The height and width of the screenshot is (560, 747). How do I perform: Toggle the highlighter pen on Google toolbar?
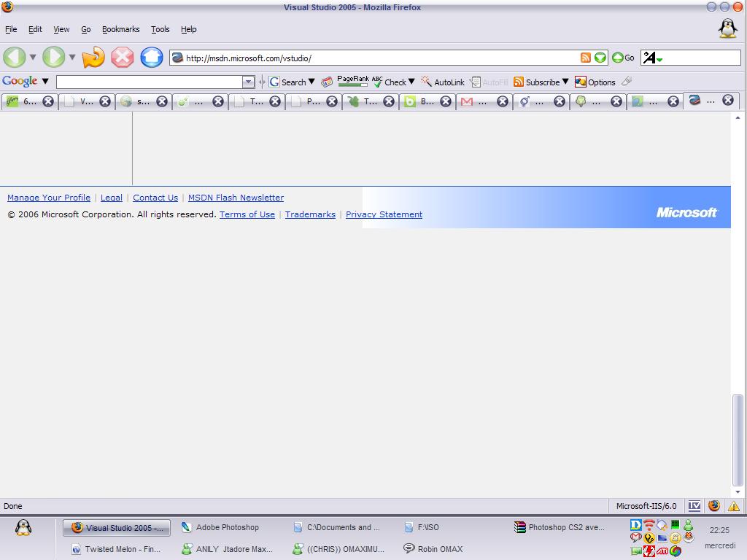pos(627,82)
